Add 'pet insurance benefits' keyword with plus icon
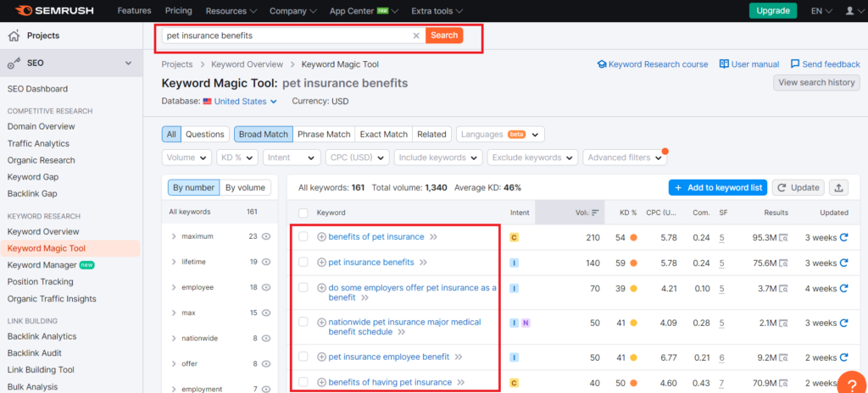Viewport: 868px width, 393px height. pos(321,263)
